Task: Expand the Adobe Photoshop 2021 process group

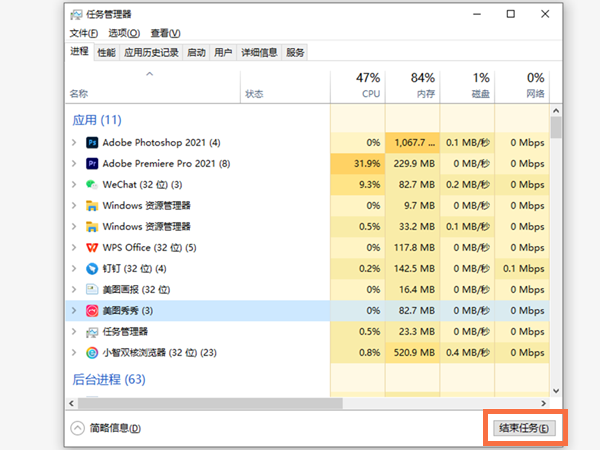Action: [74, 143]
